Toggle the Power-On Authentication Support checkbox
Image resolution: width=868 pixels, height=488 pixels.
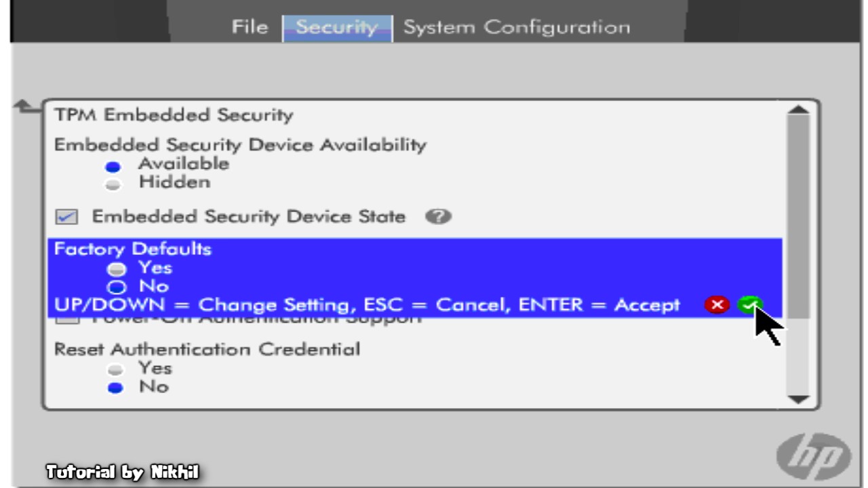click(66, 319)
